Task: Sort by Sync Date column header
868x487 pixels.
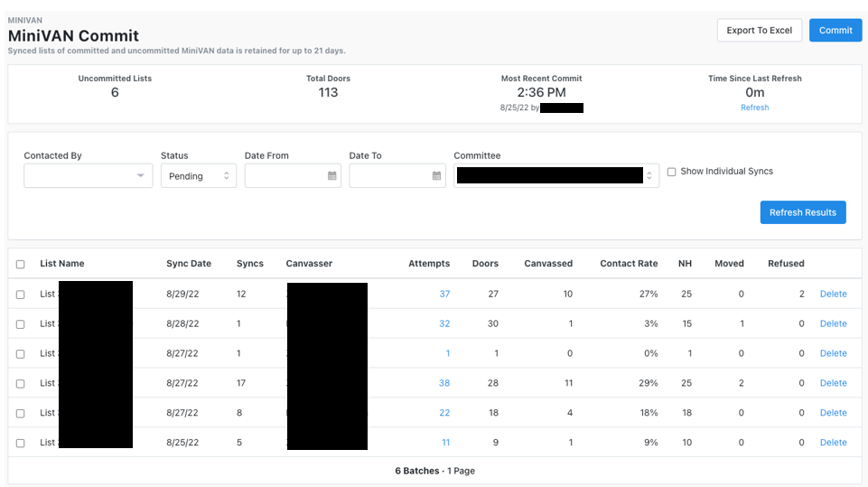Action: pos(189,264)
